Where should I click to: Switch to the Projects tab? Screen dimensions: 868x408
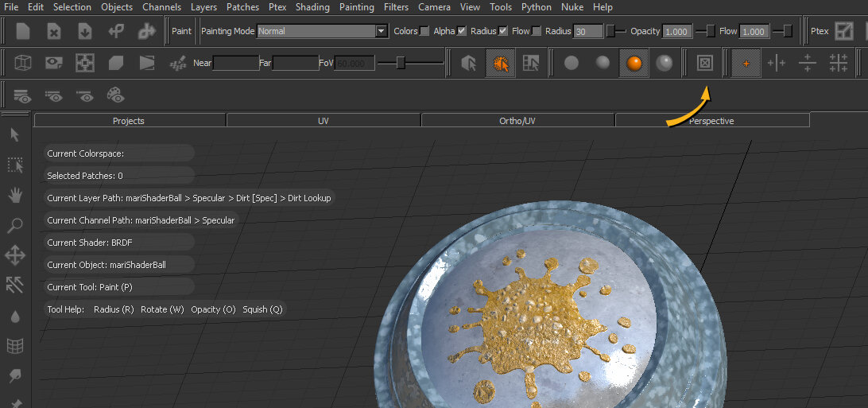click(x=129, y=121)
